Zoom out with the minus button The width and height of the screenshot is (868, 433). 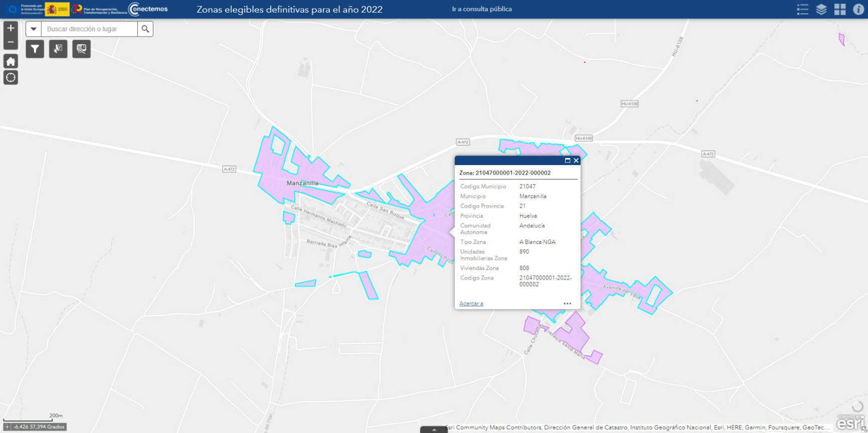11,43
